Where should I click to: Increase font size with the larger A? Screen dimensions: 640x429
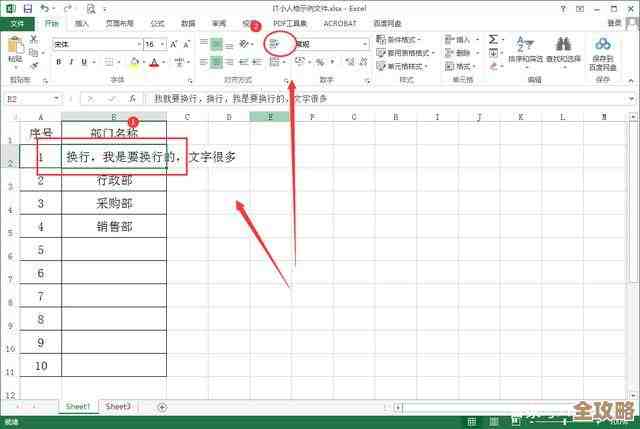pyautogui.click(x=173, y=44)
